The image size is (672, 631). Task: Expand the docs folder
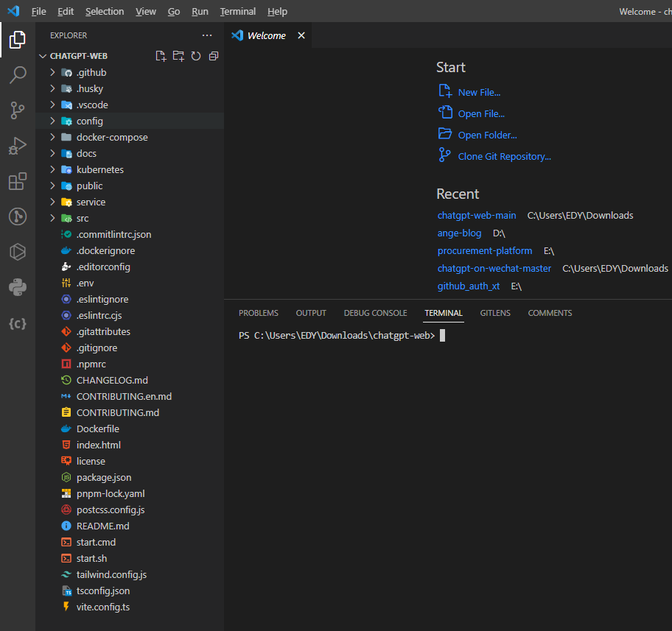pyautogui.click(x=52, y=153)
